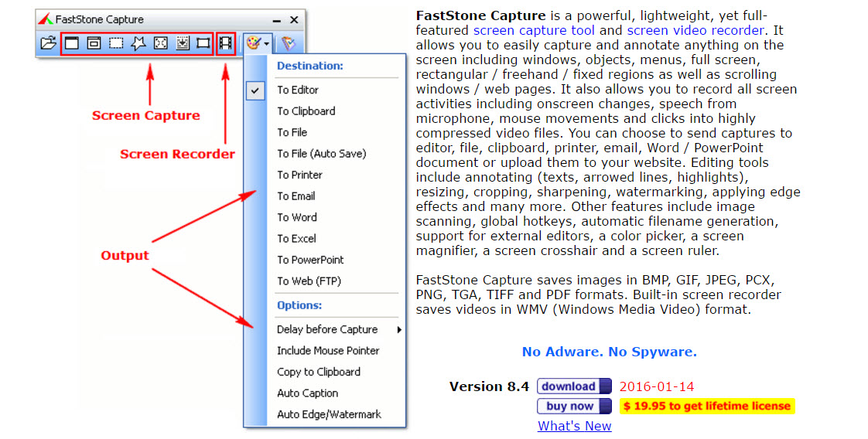Open the Settings icon in toolbar
This screenshot has height=439, width=868.
[289, 43]
